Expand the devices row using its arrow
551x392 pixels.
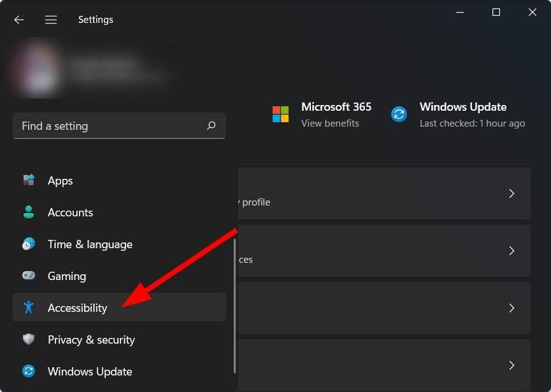coord(512,251)
